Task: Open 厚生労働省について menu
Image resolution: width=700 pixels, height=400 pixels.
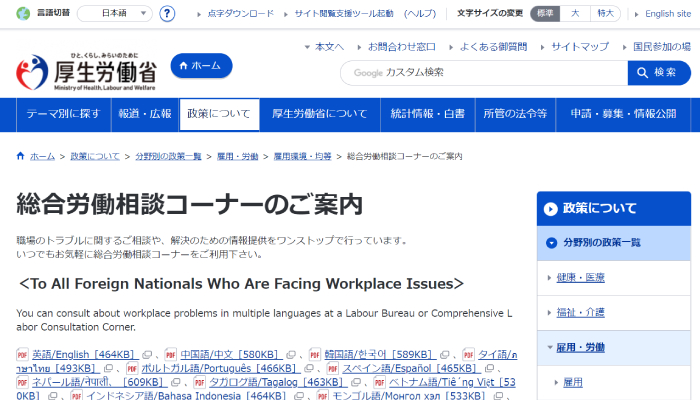Action: coord(320,114)
